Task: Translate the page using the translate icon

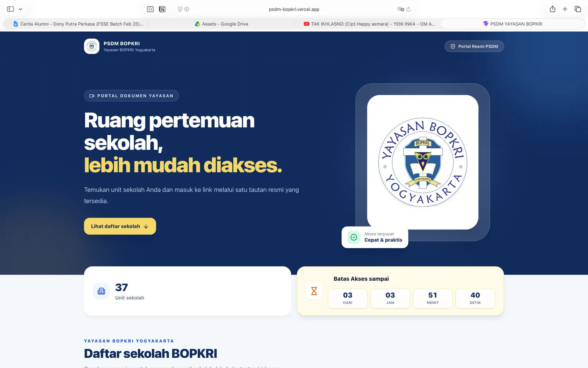Action: pyautogui.click(x=401, y=9)
